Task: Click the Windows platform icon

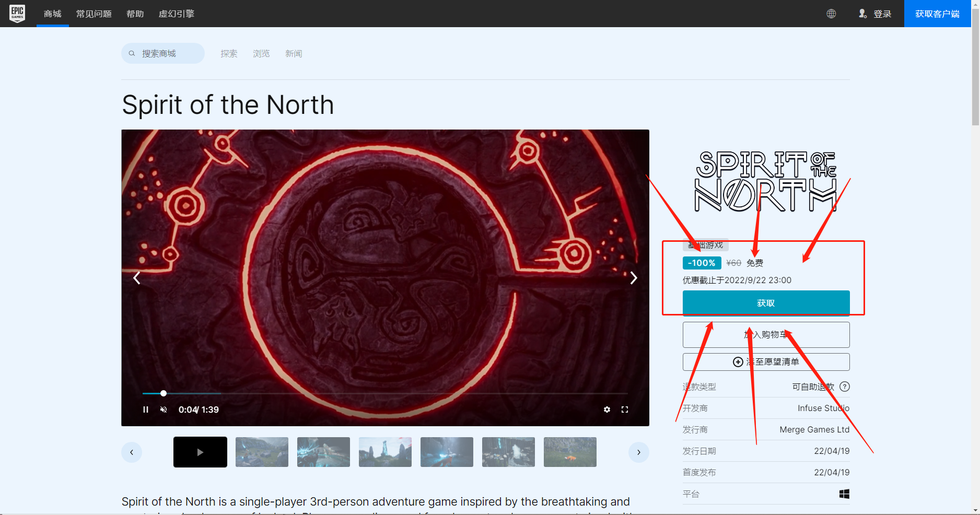Action: click(x=844, y=494)
